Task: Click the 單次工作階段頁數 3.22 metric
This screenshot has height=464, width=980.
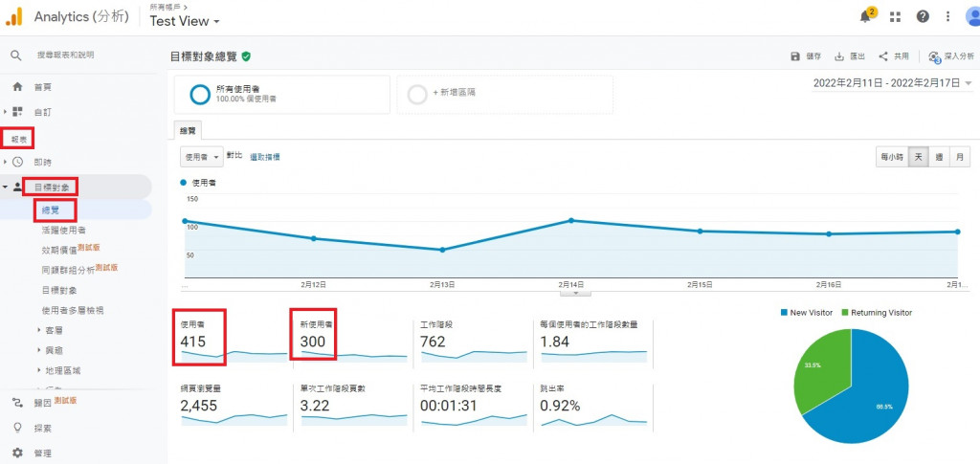Action: pos(354,405)
